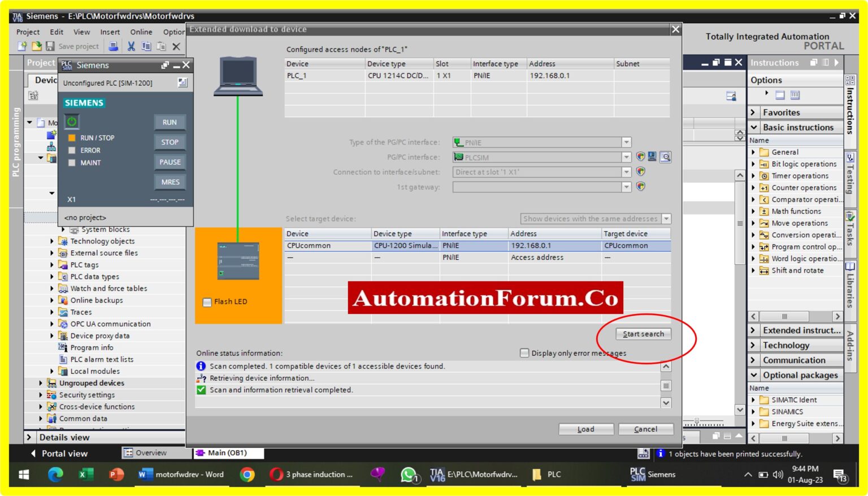Click the MRES button on PLCSIM panel
The image size is (868, 496).
pos(170,181)
